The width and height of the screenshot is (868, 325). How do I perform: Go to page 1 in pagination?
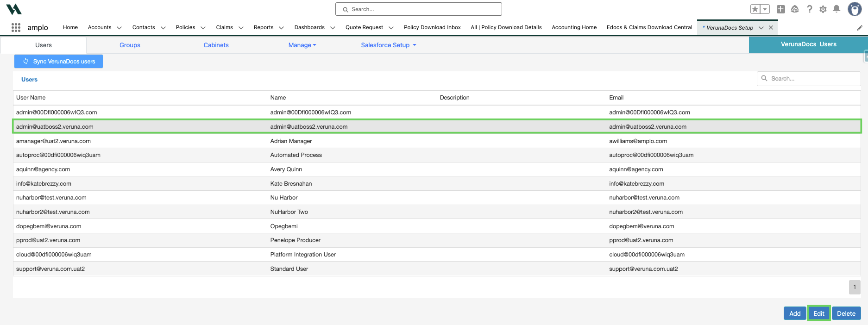click(855, 287)
